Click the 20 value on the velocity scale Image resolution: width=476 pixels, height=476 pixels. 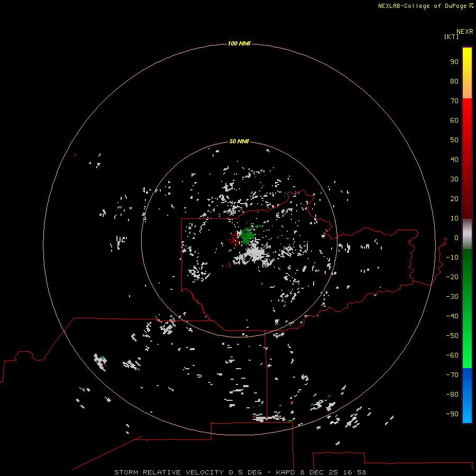[x=454, y=198]
